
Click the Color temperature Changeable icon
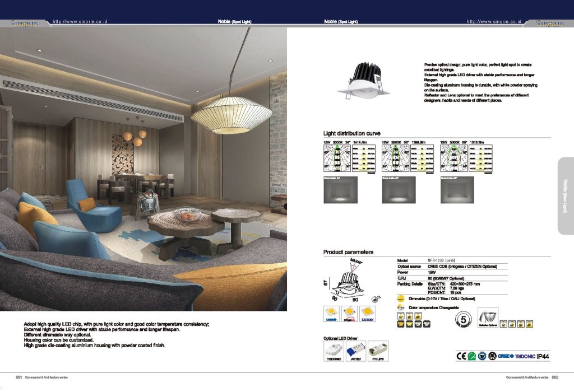(401, 307)
